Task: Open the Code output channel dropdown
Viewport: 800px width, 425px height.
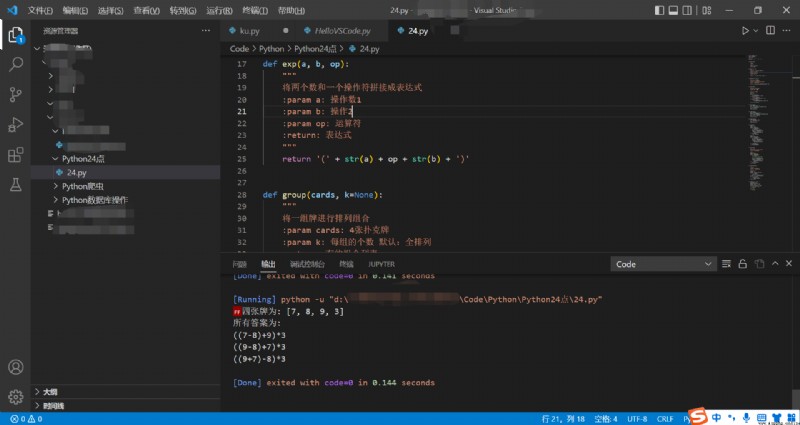Action: 663,264
